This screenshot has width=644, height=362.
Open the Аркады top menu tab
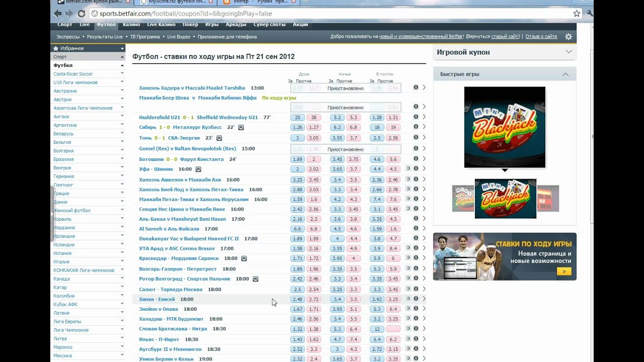(236, 24)
